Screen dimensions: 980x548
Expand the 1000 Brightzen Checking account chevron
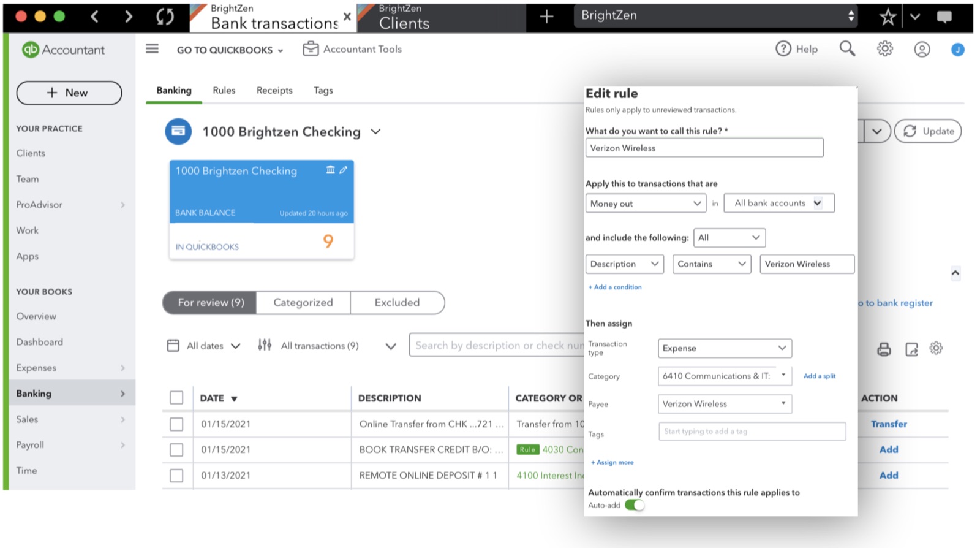(x=375, y=132)
